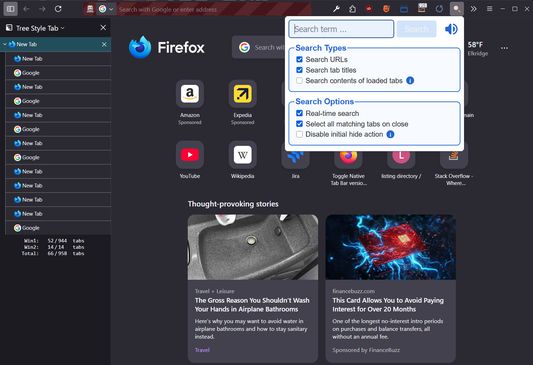The height and width of the screenshot is (365, 533).
Task: Show info for Search contents of loaded tabs
Action: [410, 81]
